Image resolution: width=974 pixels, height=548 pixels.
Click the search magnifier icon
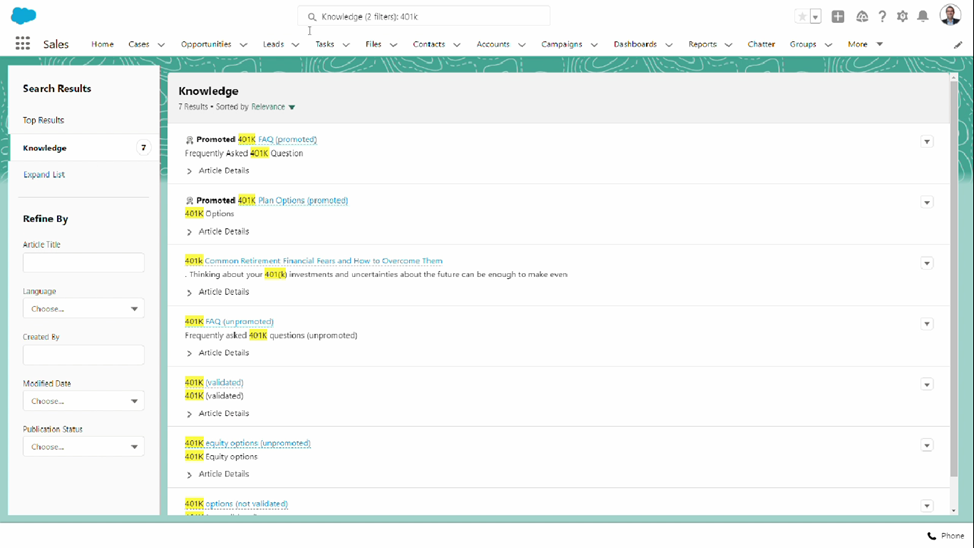point(312,17)
